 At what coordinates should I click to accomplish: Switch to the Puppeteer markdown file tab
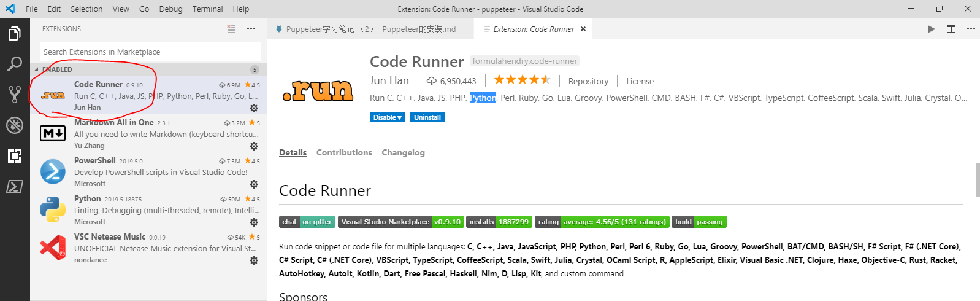click(370, 29)
